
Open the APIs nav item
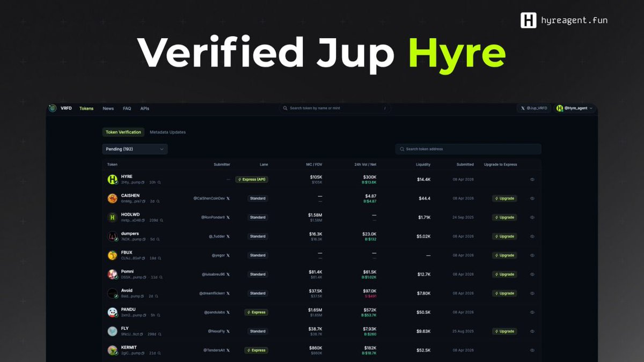click(145, 108)
